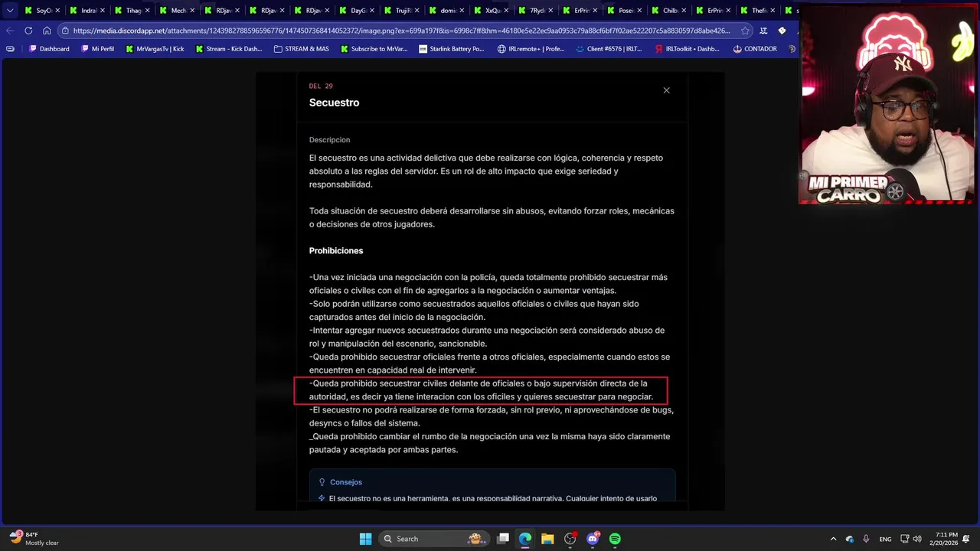The image size is (980, 551).
Task: Open the Mi Perfil bookmark
Action: click(x=96, y=49)
